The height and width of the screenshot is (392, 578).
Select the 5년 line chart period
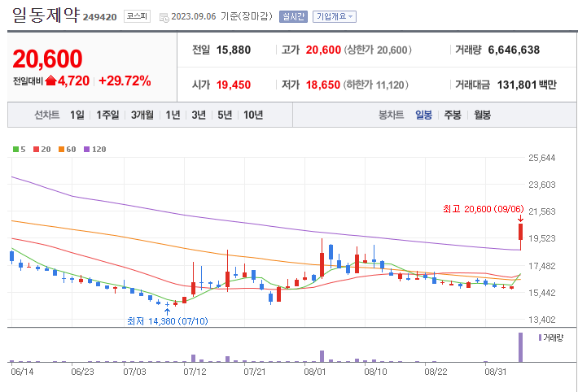pyautogui.click(x=225, y=115)
